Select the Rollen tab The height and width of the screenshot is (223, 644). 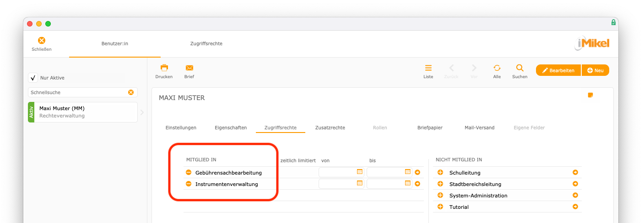(x=380, y=127)
